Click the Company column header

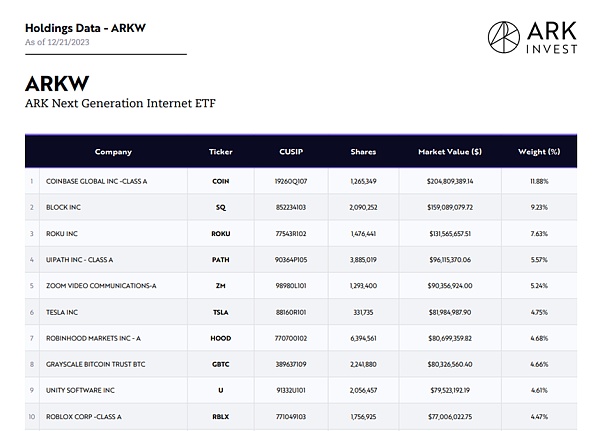113,152
